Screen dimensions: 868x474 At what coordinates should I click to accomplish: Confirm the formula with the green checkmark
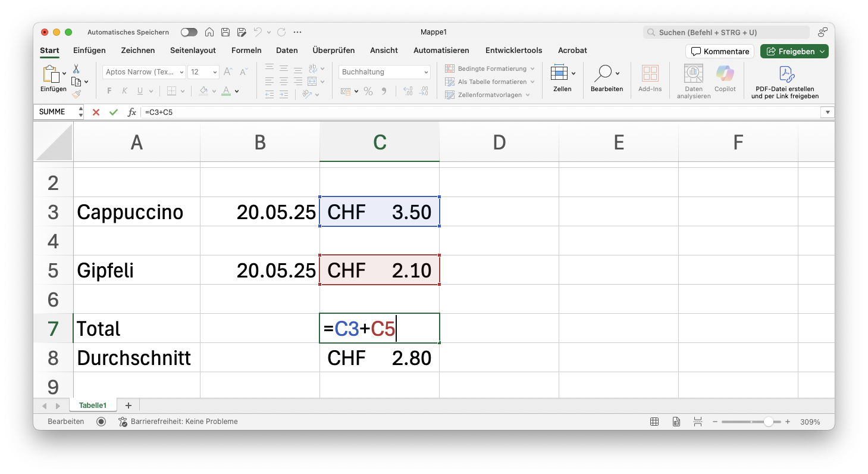coord(113,112)
